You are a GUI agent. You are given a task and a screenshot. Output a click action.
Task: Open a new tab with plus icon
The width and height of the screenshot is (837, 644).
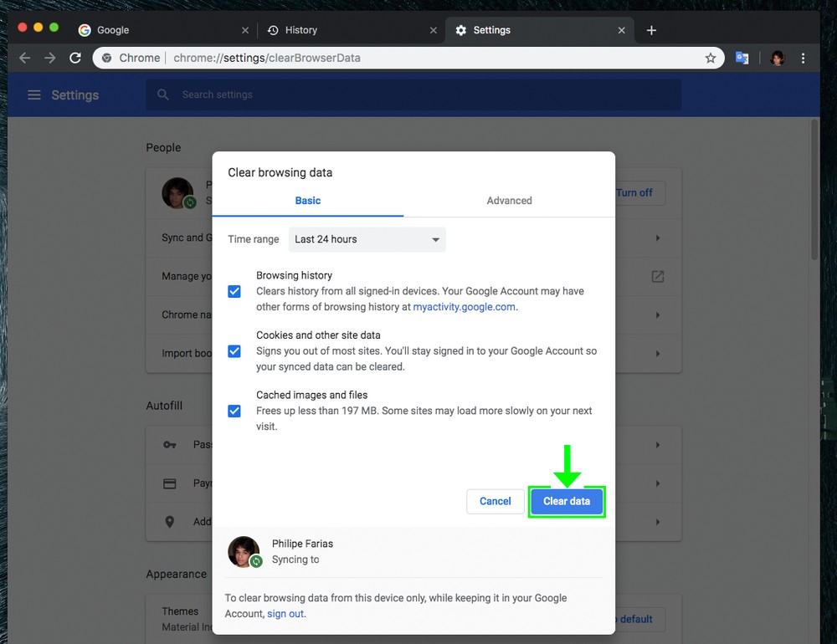tap(651, 30)
